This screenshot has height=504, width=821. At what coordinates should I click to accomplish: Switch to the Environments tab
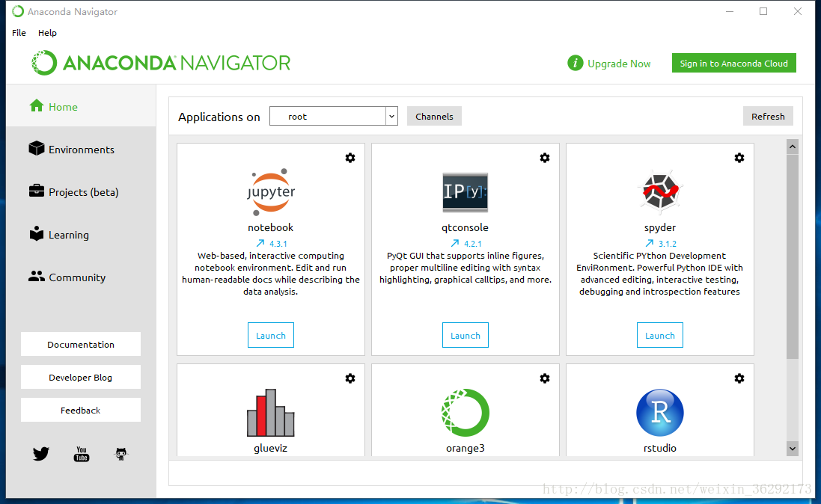click(81, 149)
